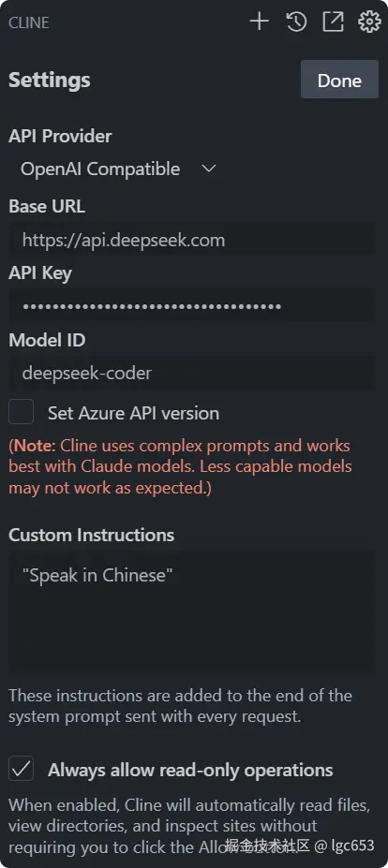Enable the Set Azure API version checkbox

(x=21, y=412)
